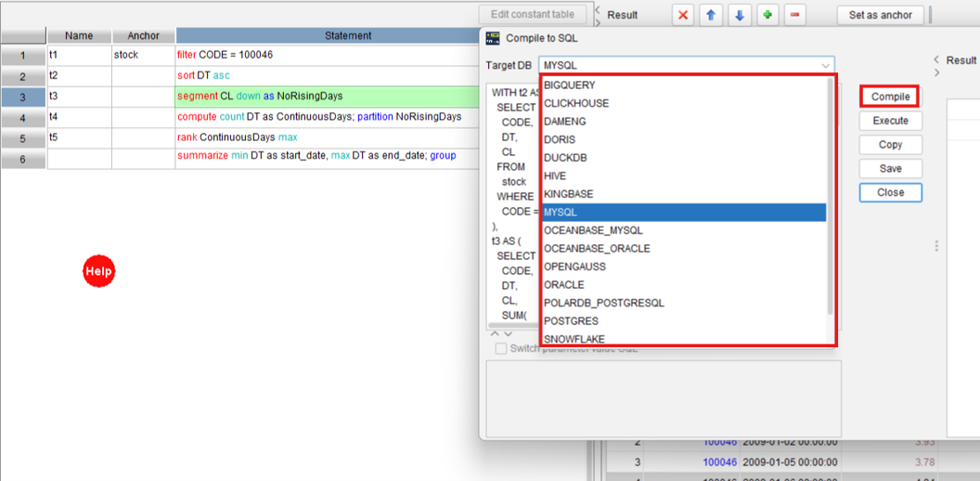Click the move down arrow icon
This screenshot has height=481, width=980.
pyautogui.click(x=739, y=16)
